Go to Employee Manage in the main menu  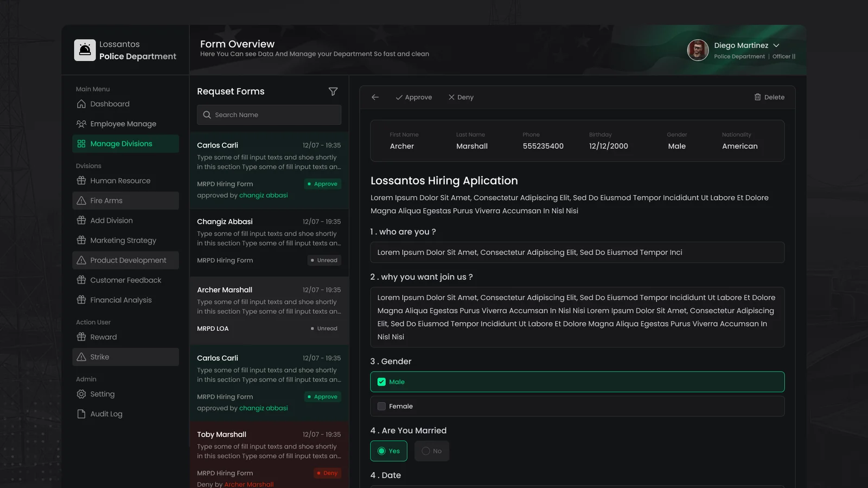click(x=123, y=124)
